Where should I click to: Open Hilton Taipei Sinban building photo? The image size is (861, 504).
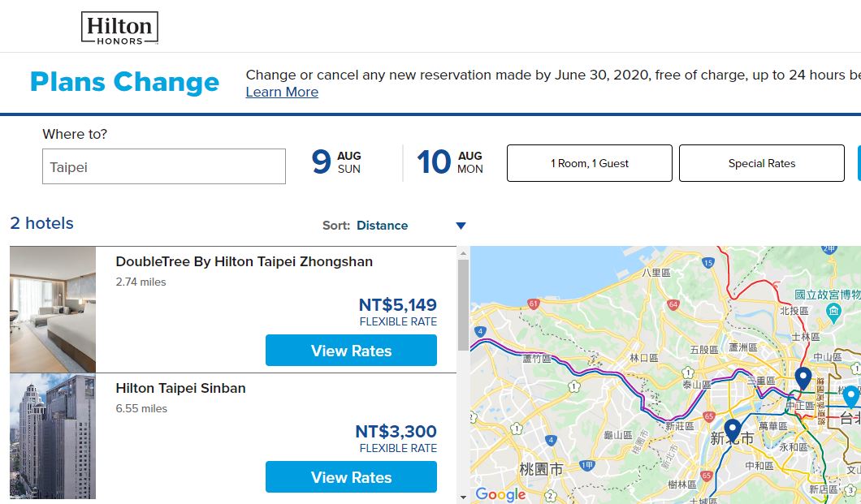click(53, 437)
